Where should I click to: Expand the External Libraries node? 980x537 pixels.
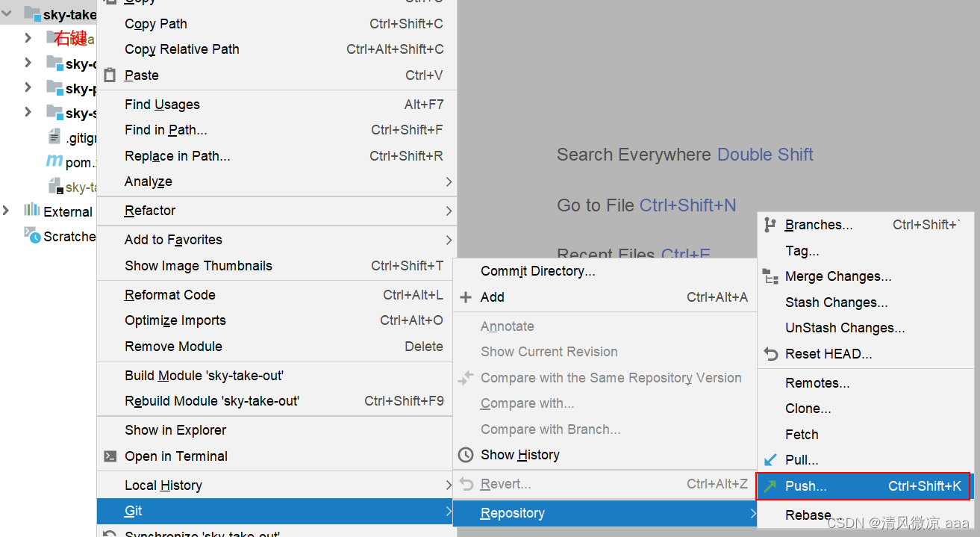pos(7,211)
